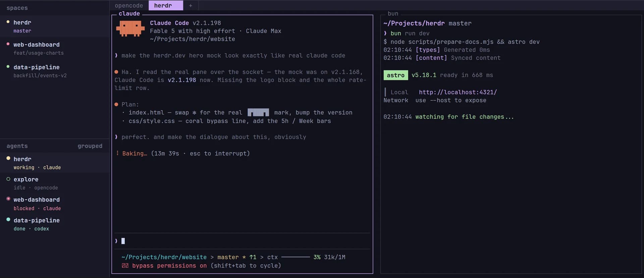Select the herdr tab
The image size is (644, 278).
coord(166,5)
